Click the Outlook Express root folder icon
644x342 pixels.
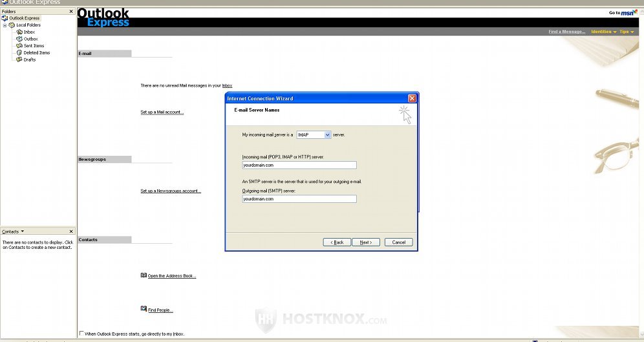coord(5,18)
